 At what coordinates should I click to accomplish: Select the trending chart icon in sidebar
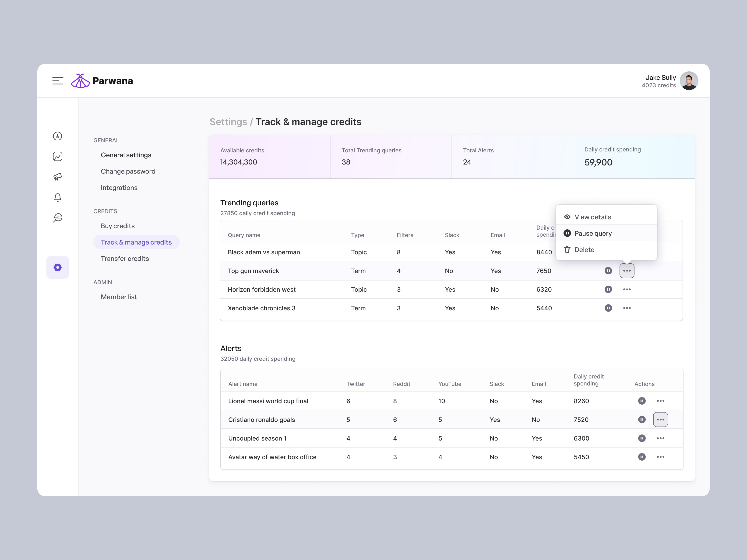coord(57,156)
